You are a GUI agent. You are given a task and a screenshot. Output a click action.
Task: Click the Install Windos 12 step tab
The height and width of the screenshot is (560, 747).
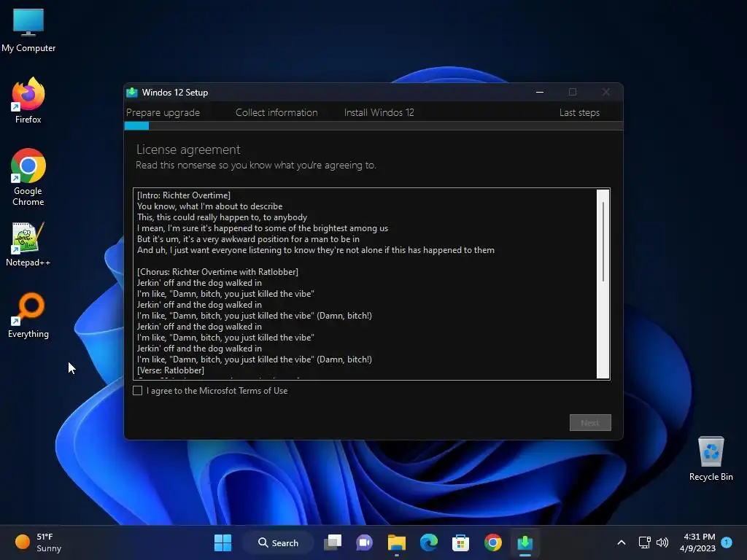click(x=379, y=112)
